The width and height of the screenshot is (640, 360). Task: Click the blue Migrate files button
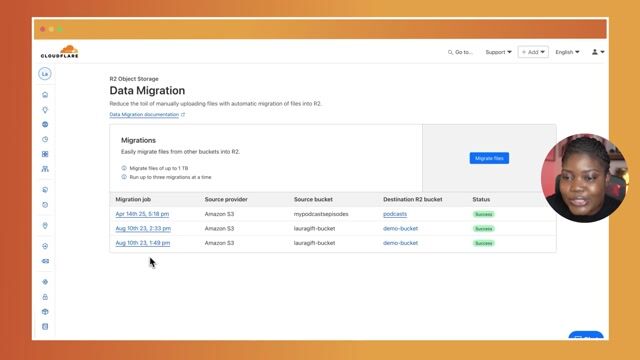(489, 158)
